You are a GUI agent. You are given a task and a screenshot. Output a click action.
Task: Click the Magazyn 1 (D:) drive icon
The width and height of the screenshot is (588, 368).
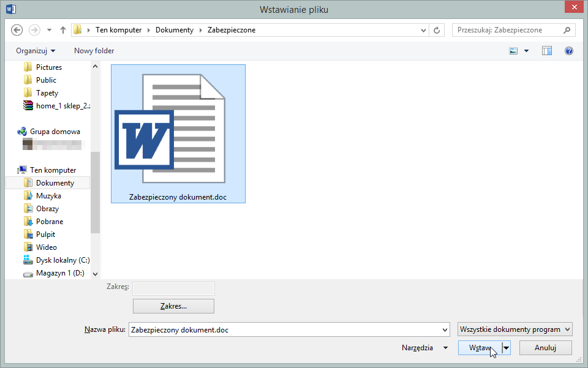click(28, 274)
